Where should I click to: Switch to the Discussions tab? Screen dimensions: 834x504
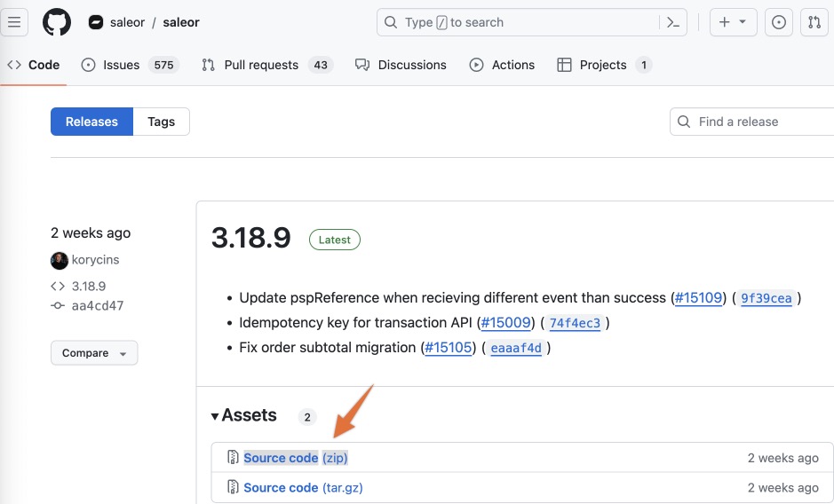[x=401, y=65]
